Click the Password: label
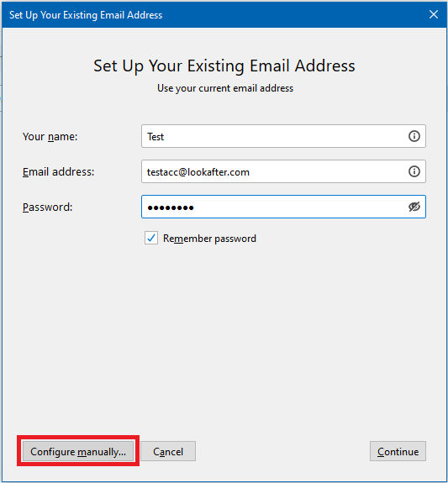Screen dimensions: 448x483 click(47, 207)
